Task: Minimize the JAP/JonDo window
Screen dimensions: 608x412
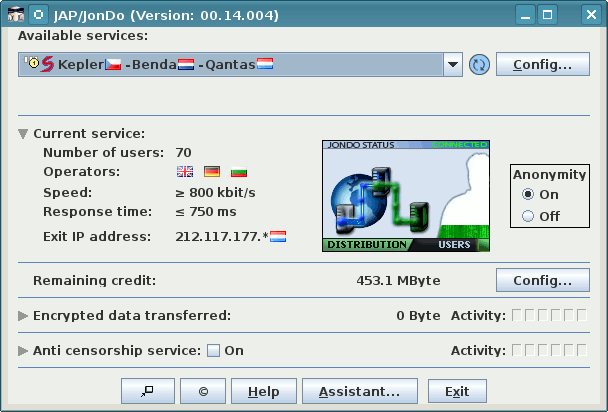Action: pos(525,15)
